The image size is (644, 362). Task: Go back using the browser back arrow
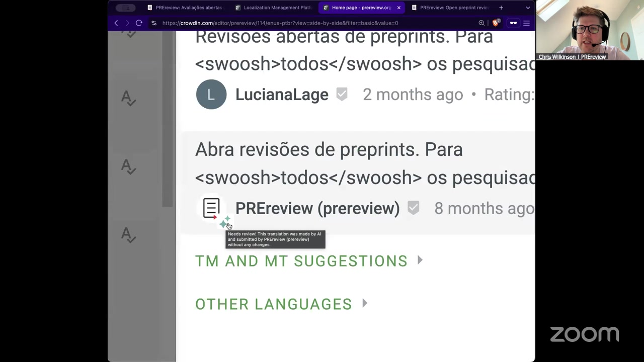tap(116, 23)
